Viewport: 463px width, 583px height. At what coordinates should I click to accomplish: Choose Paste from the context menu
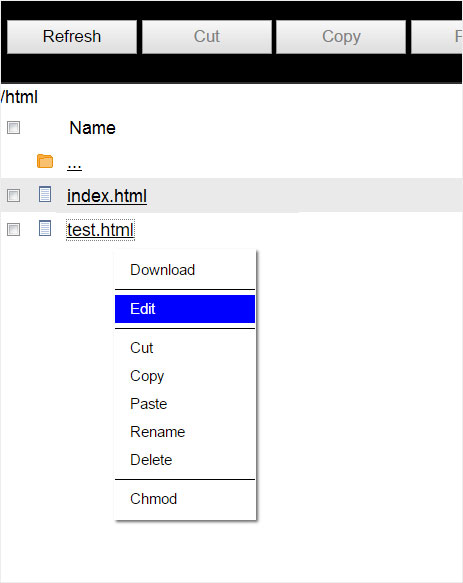(x=185, y=404)
